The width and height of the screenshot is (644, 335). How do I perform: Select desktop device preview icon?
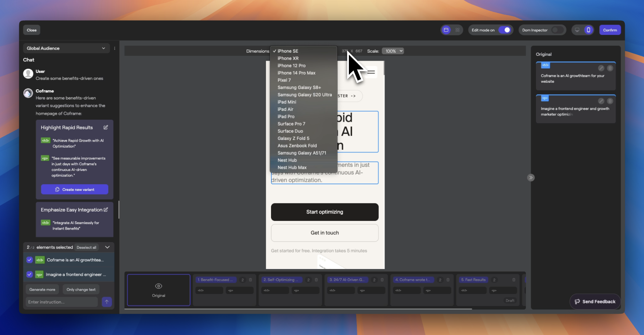[577, 30]
